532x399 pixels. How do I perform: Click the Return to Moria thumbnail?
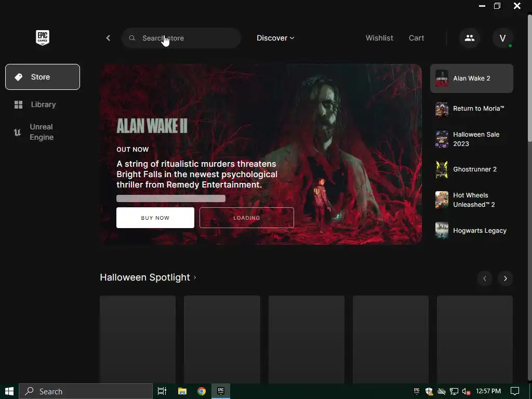click(442, 109)
